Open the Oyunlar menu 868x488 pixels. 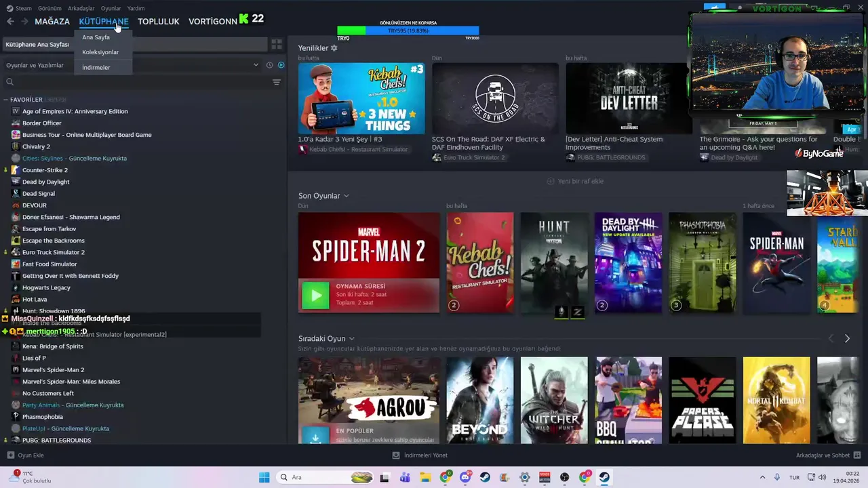(111, 8)
